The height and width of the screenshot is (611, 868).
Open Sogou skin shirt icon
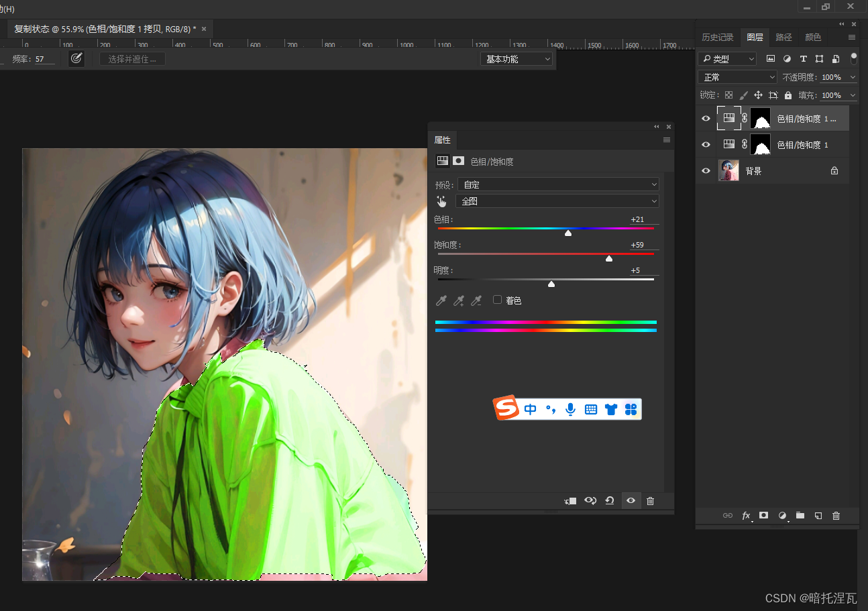pyautogui.click(x=610, y=409)
